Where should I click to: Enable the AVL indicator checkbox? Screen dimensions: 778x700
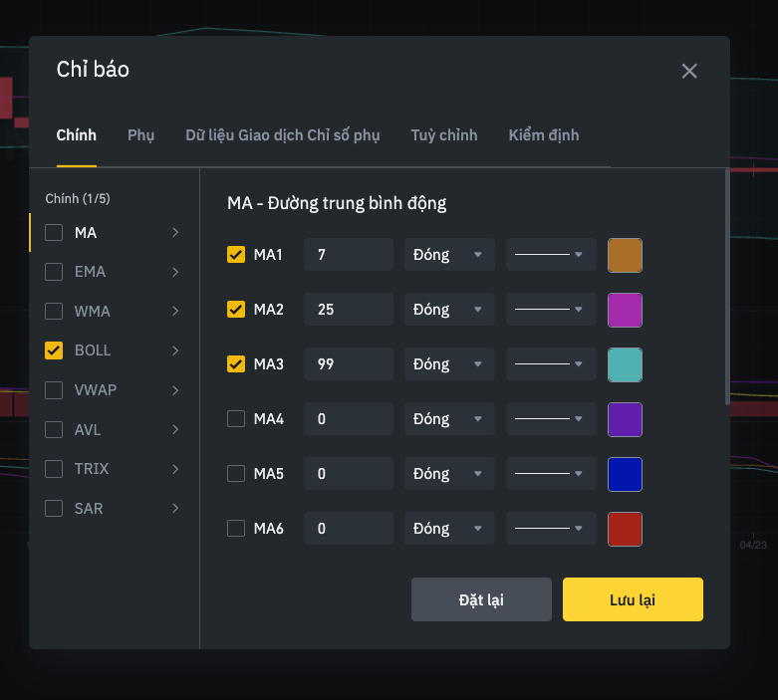click(54, 429)
